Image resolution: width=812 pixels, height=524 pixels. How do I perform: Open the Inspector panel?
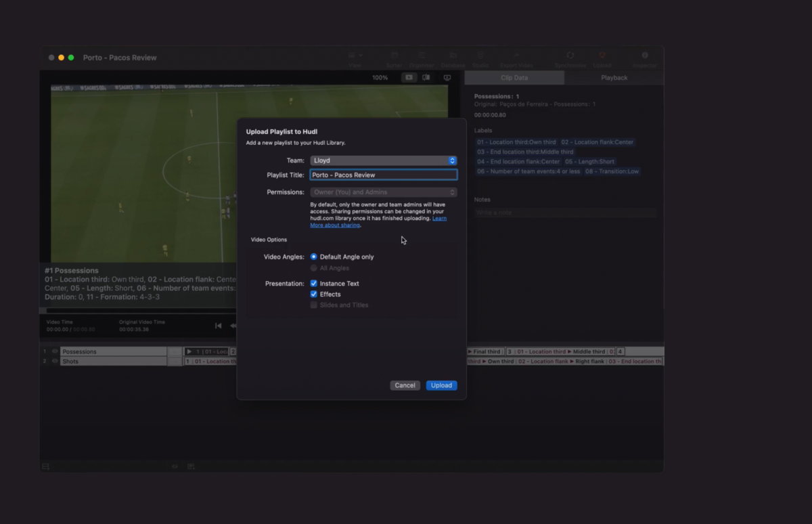[644, 56]
